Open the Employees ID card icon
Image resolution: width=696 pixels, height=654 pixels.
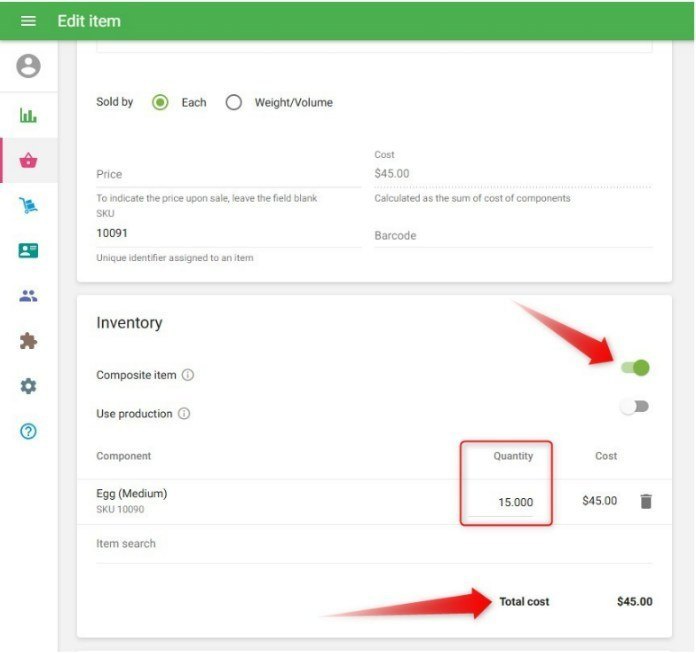tap(28, 251)
